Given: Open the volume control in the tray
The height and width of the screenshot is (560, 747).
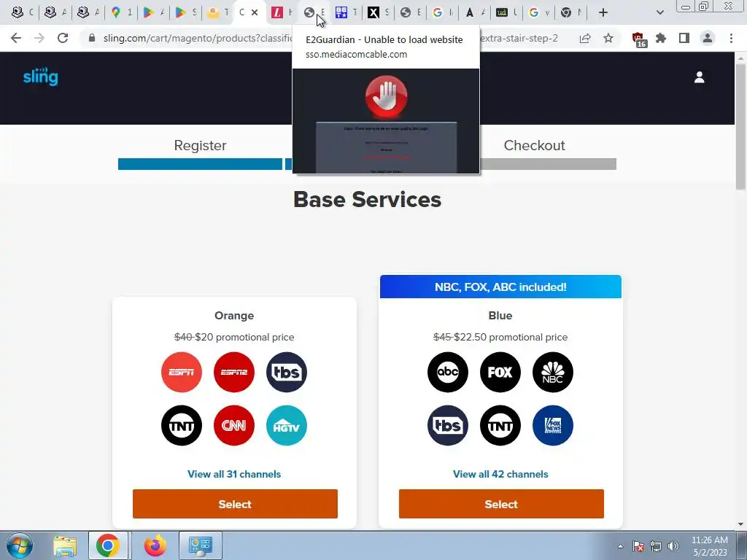Looking at the screenshot, I should click(673, 546).
